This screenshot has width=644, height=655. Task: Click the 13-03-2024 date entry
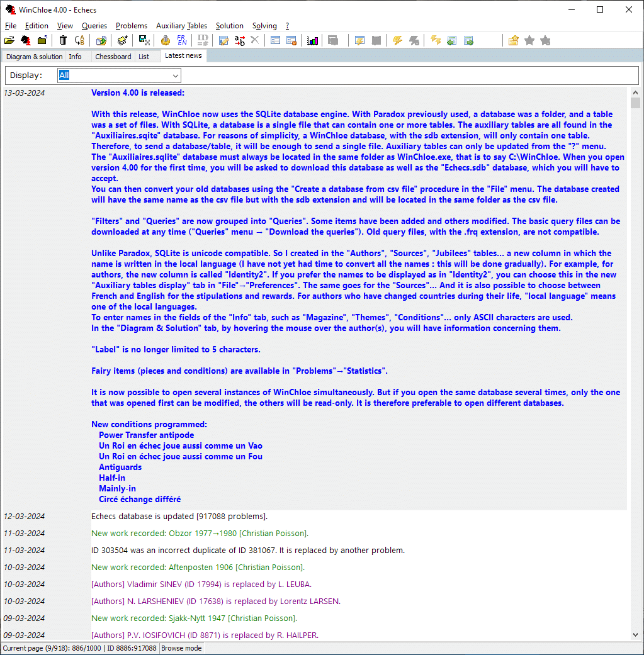(25, 92)
